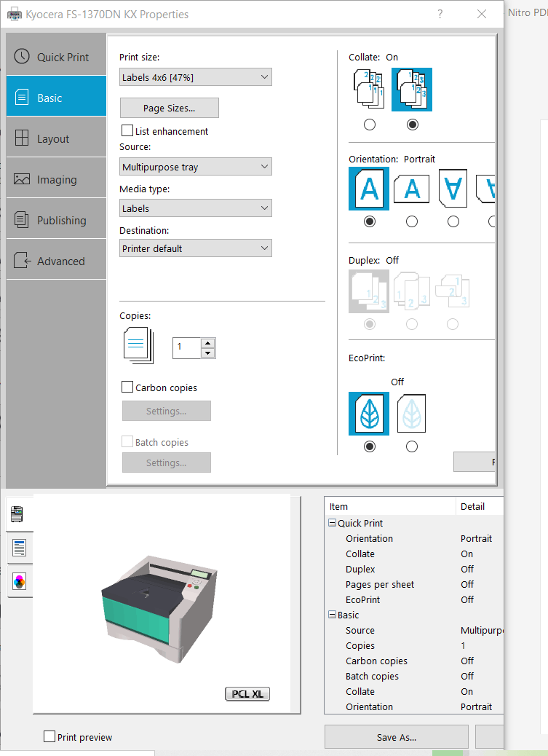Choose the Portrait orientation icon
The image size is (548, 756).
[x=369, y=189]
